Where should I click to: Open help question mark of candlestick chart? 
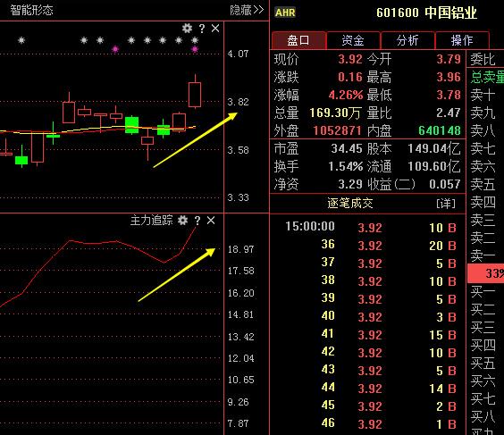click(x=202, y=29)
